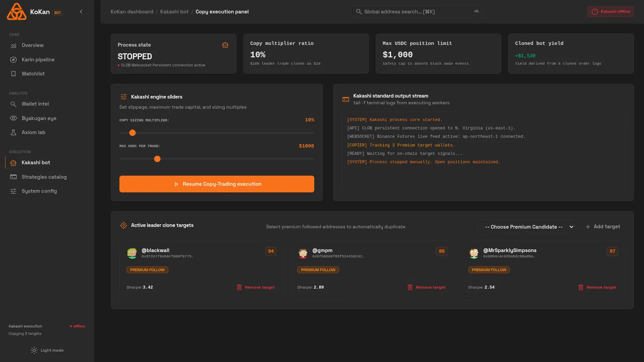Remove the @blackwall target
The image size is (644, 362).
tap(255, 287)
